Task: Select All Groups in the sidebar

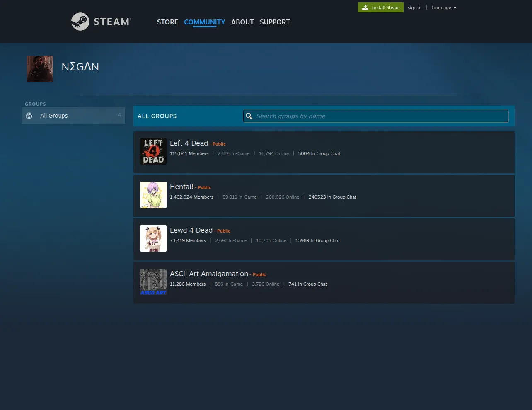Action: [73, 116]
